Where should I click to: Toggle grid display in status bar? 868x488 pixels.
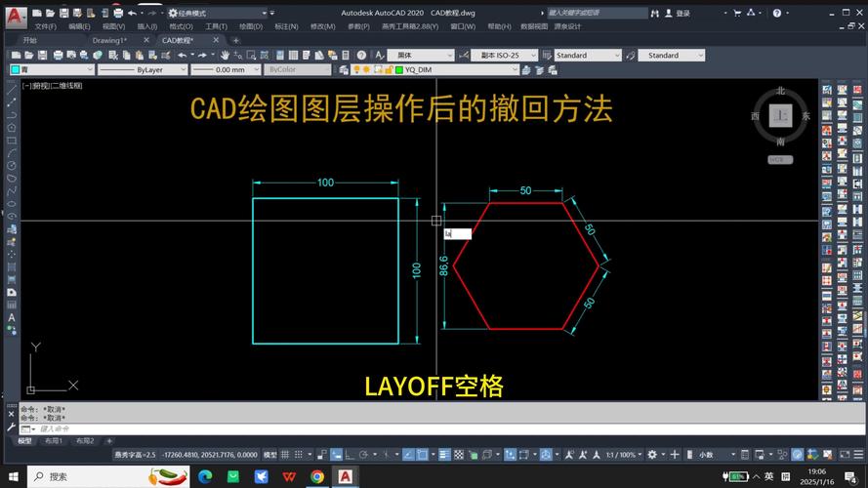284,454
